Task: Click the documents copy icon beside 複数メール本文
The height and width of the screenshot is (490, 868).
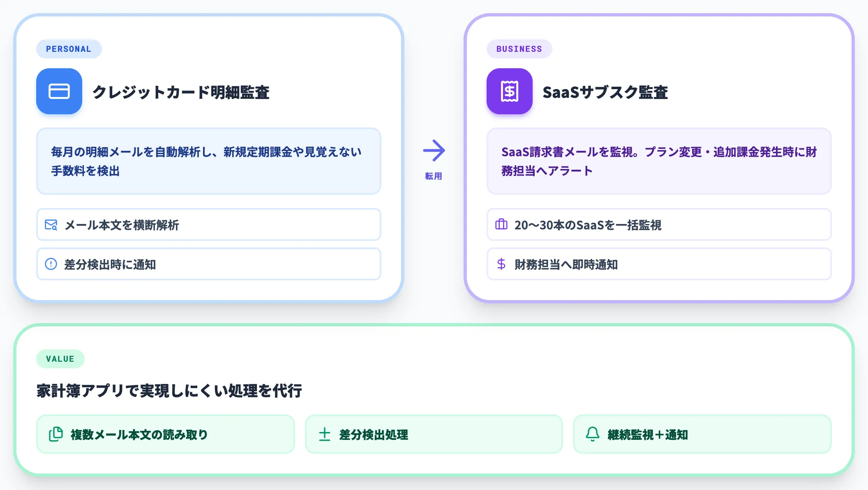Action: [56, 434]
